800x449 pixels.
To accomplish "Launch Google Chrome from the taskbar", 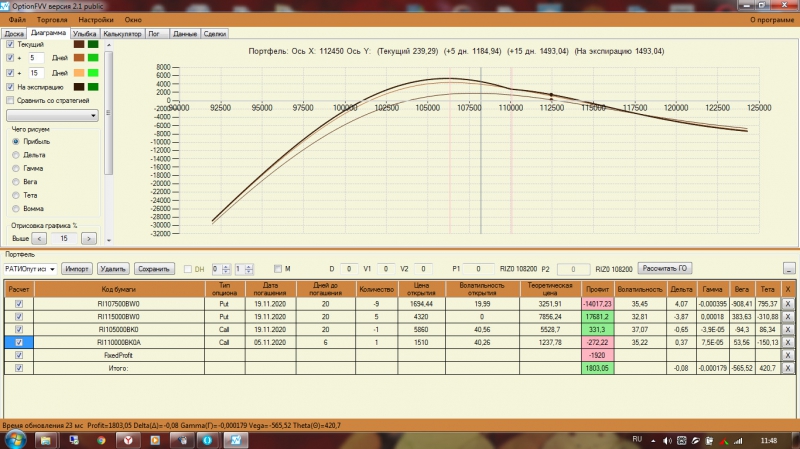I will (x=101, y=440).
